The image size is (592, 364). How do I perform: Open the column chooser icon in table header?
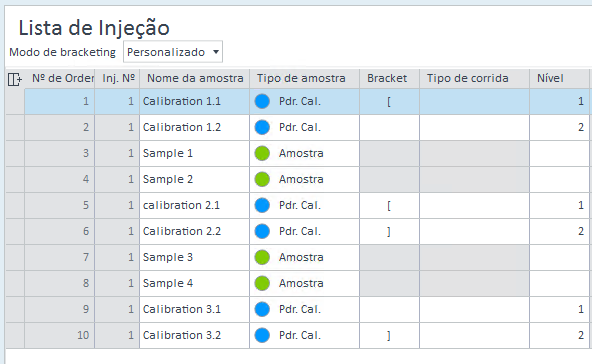14,79
